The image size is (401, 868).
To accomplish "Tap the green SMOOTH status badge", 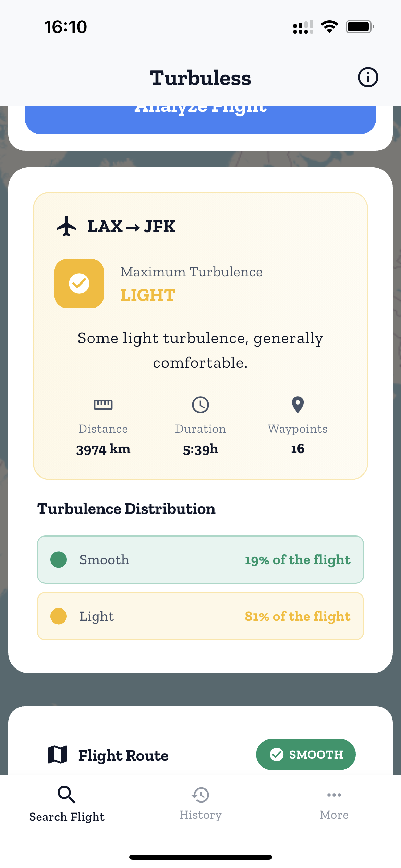I will 306,755.
